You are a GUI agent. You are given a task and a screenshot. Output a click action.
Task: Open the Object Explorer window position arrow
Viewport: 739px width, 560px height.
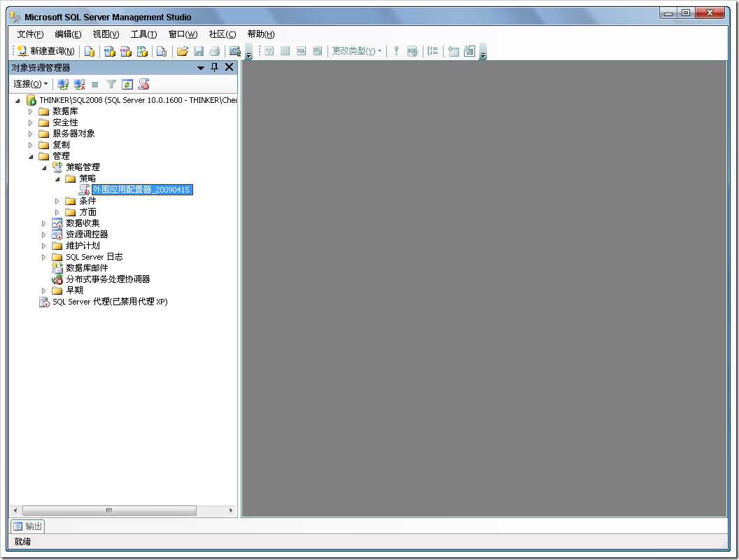(200, 68)
